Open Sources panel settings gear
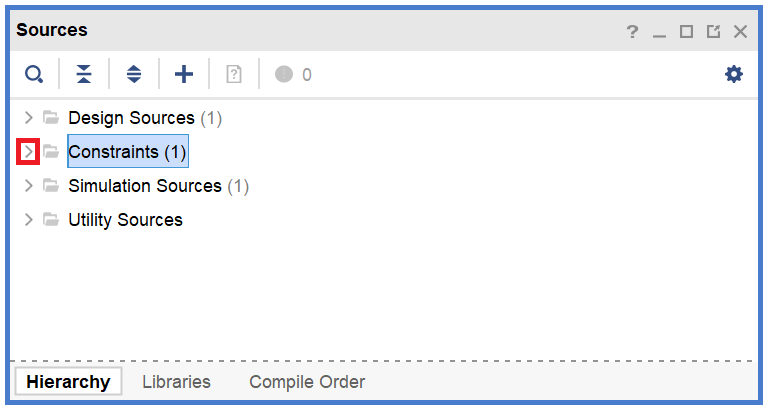The width and height of the screenshot is (768, 409). click(734, 74)
